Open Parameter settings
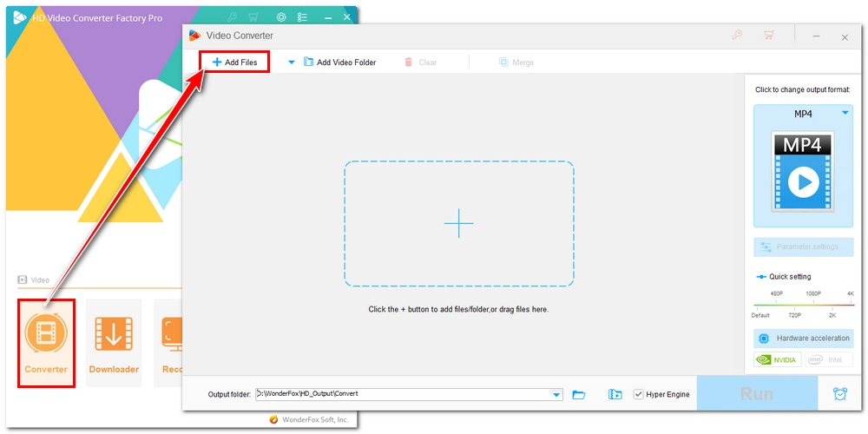Viewport: 868px width, 434px height. click(803, 247)
